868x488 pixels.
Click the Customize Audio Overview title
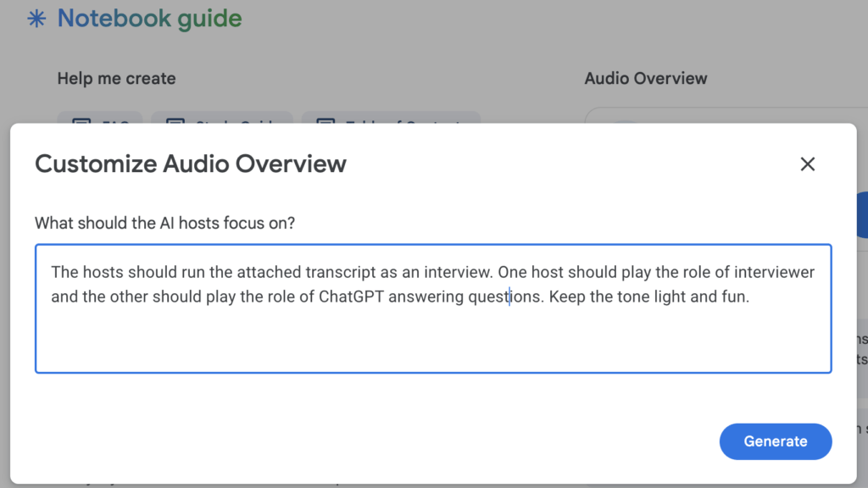pyautogui.click(x=191, y=164)
